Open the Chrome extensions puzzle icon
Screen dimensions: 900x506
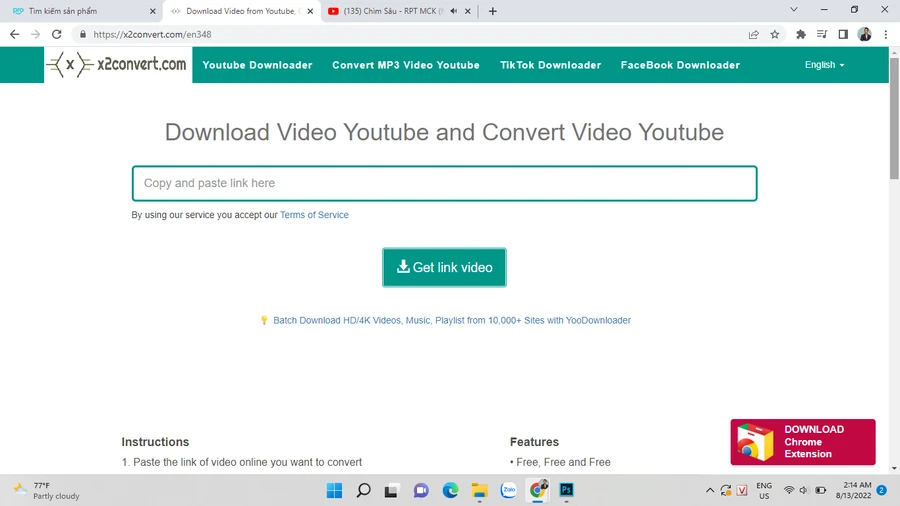click(801, 34)
